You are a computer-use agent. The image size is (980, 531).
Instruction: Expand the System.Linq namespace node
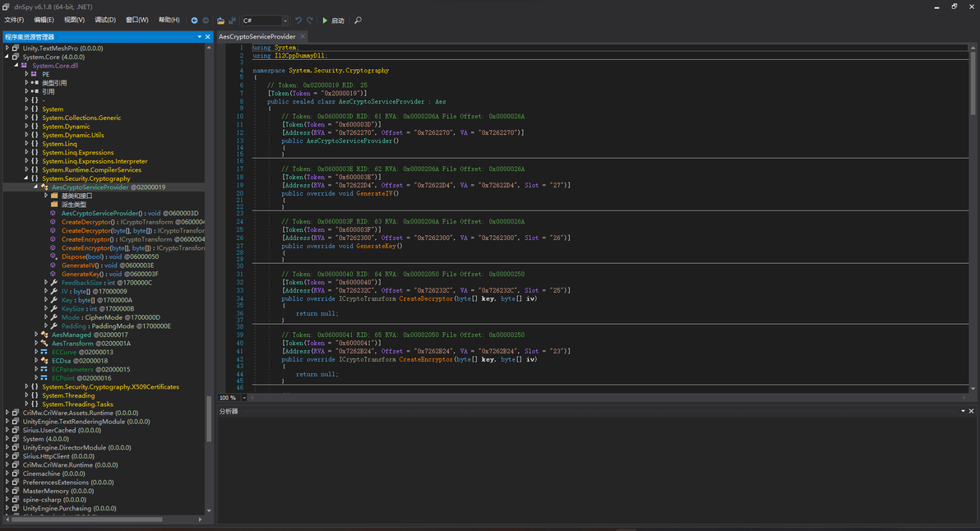tap(25, 144)
